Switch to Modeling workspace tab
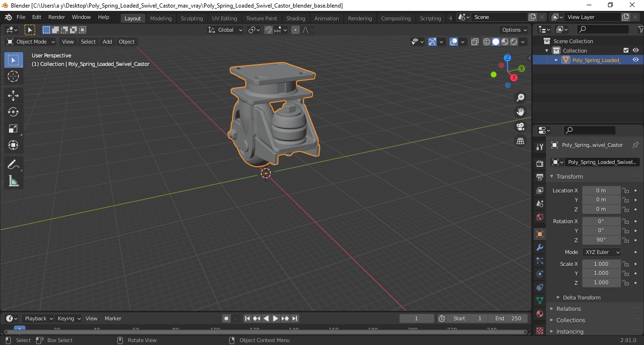Screen dimensions: 644x345 click(x=161, y=18)
